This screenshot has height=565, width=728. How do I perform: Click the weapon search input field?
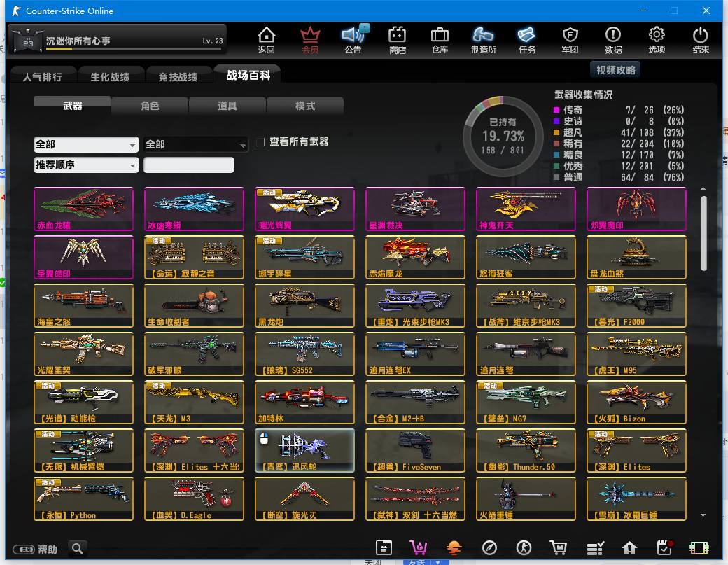[x=188, y=165]
